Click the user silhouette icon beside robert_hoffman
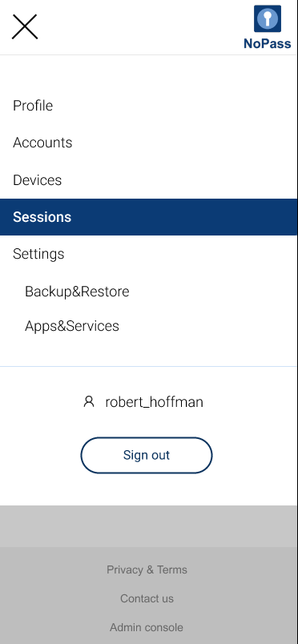This screenshot has width=298, height=644. (89, 401)
